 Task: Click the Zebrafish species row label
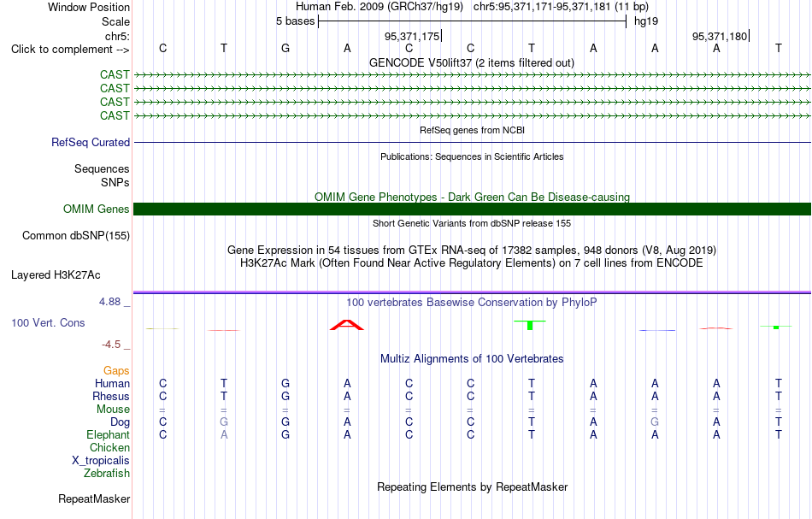107,474
